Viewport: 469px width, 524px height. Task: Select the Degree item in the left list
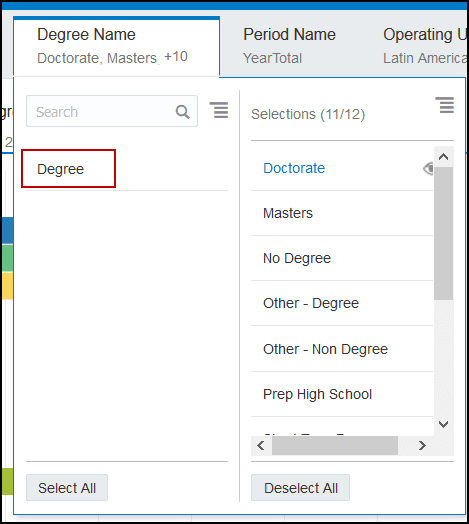point(61,169)
